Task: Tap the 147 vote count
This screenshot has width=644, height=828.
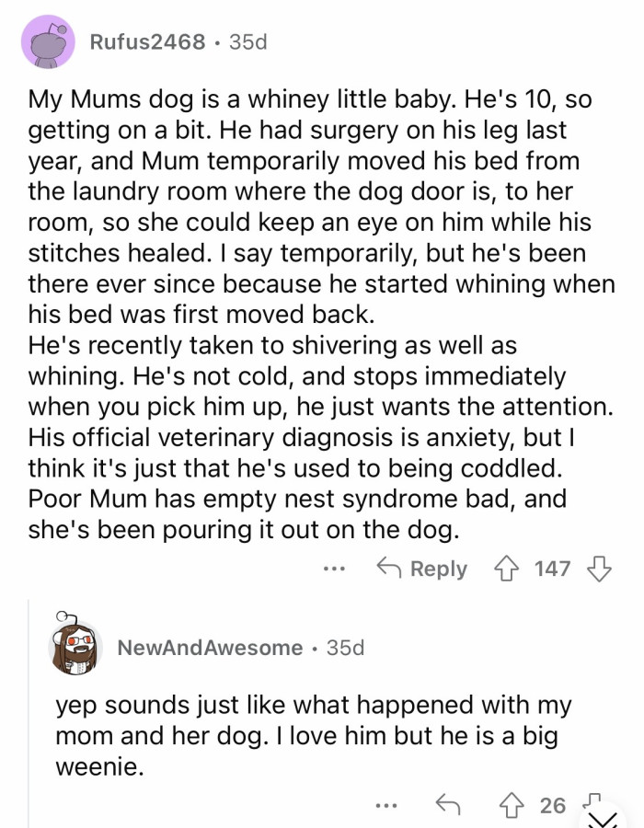Action: (x=552, y=569)
